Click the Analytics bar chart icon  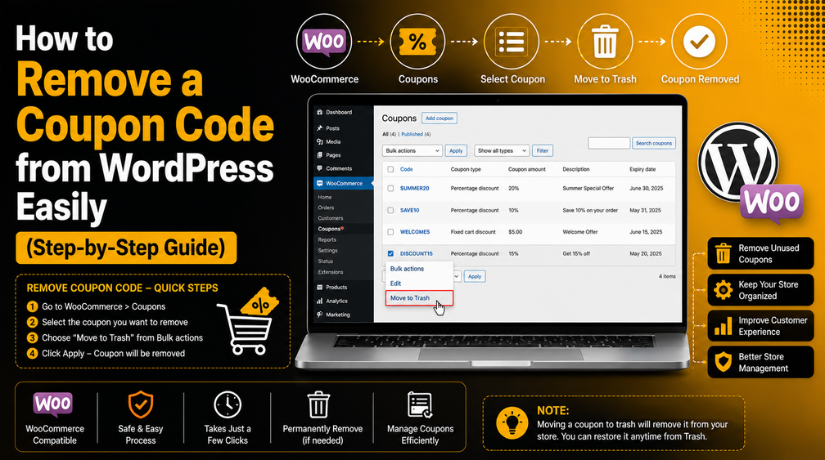tap(319, 301)
